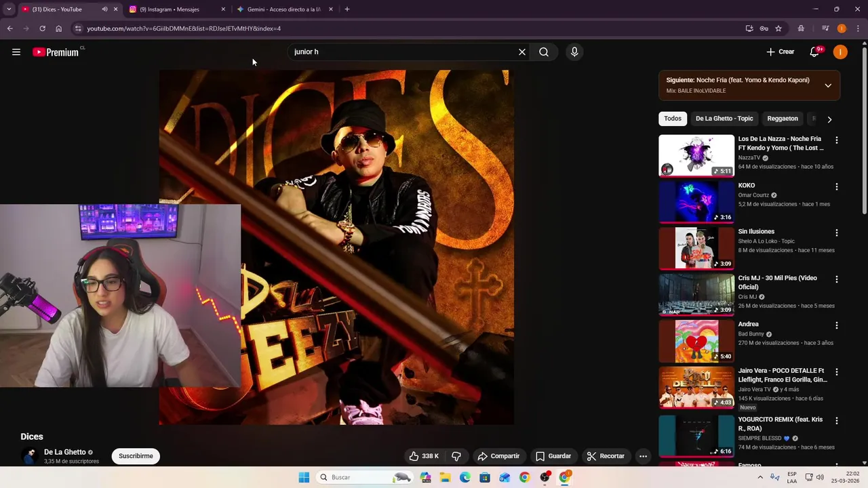Open options for Andrea video
The height and width of the screenshot is (488, 868).
click(x=837, y=325)
